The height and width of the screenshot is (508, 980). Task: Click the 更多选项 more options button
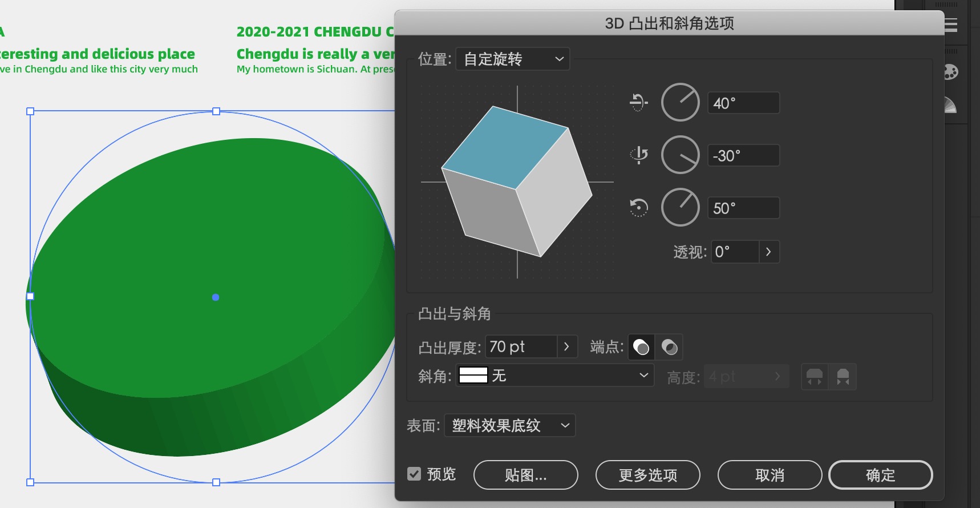[647, 475]
